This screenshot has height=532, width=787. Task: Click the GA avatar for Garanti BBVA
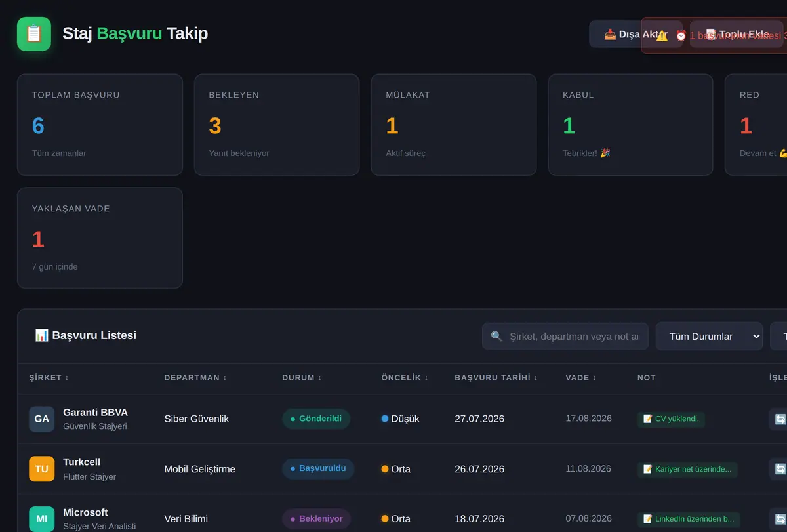[x=42, y=419]
